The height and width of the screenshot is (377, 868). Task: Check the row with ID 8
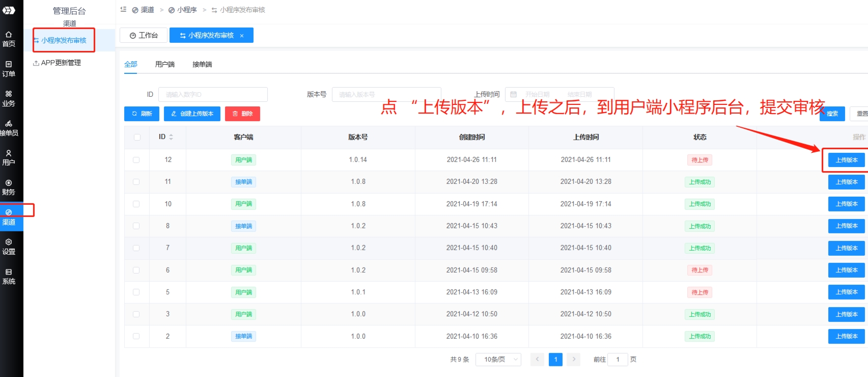click(136, 226)
